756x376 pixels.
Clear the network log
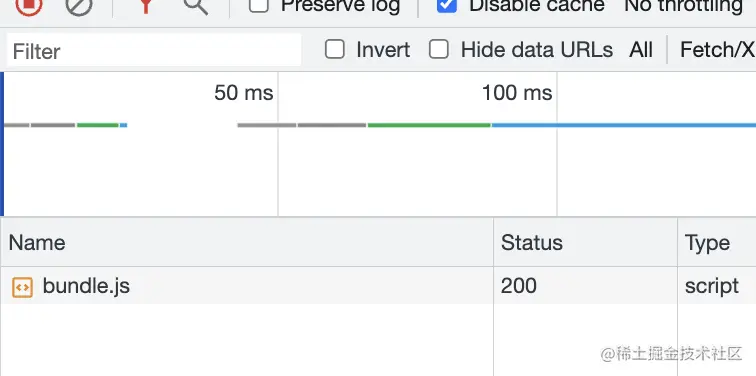tap(79, 6)
